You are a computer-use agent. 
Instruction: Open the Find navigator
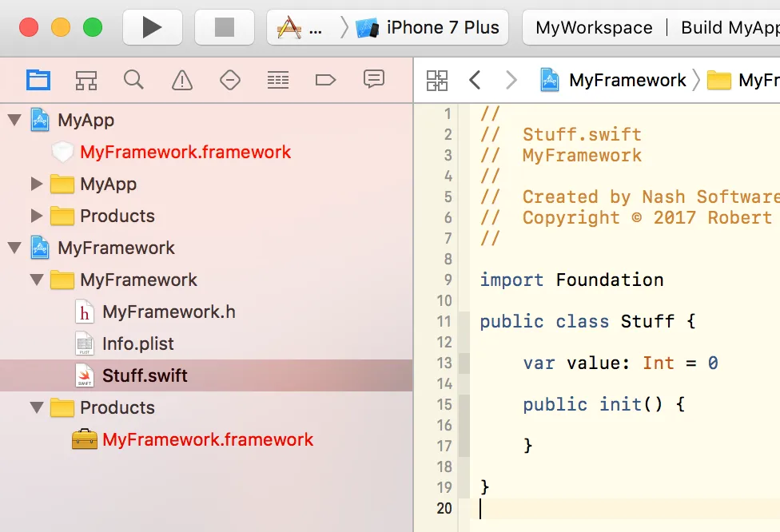(x=133, y=80)
